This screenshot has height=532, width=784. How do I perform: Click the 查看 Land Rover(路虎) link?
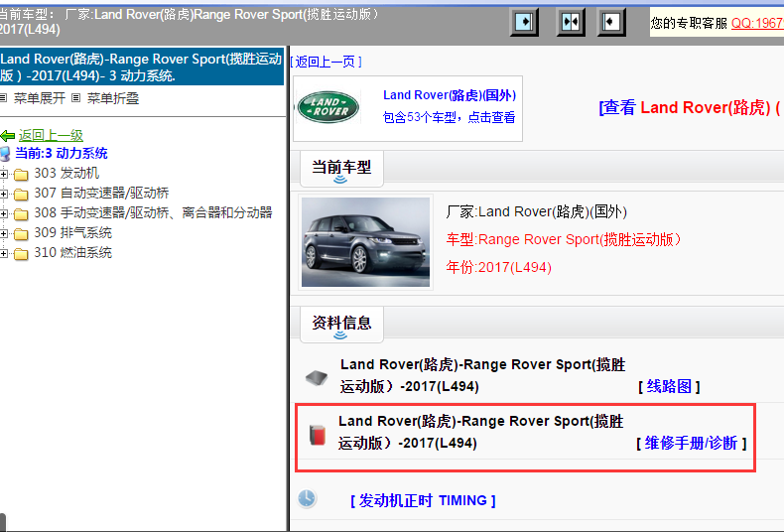(x=690, y=107)
